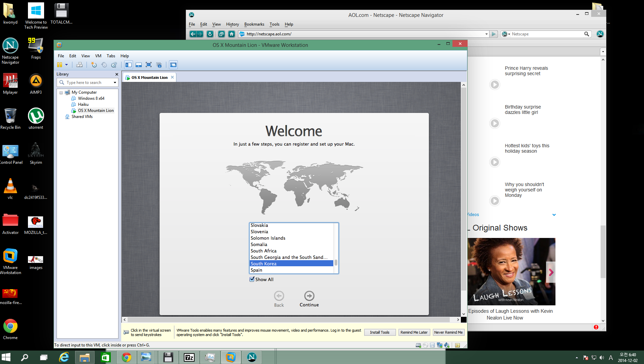The width and height of the screenshot is (644, 364).
Task: Open the Skyrim desktop shortcut
Action: [x=36, y=153]
